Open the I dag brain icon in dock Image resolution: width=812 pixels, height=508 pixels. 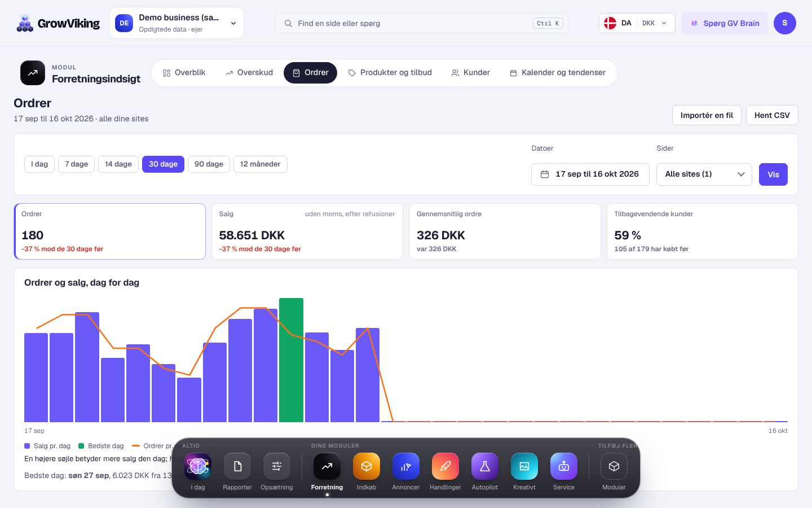[x=198, y=466]
